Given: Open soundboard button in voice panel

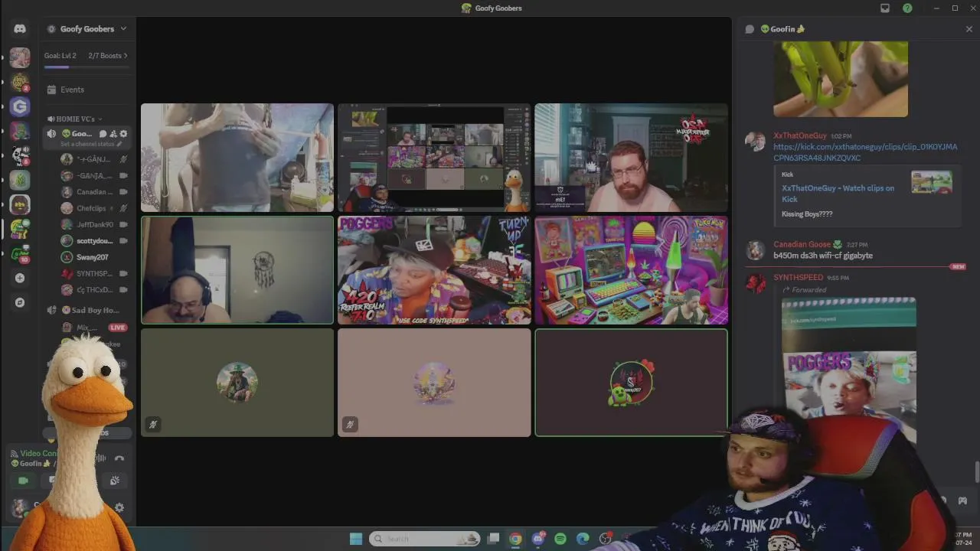Looking at the screenshot, I should [114, 481].
